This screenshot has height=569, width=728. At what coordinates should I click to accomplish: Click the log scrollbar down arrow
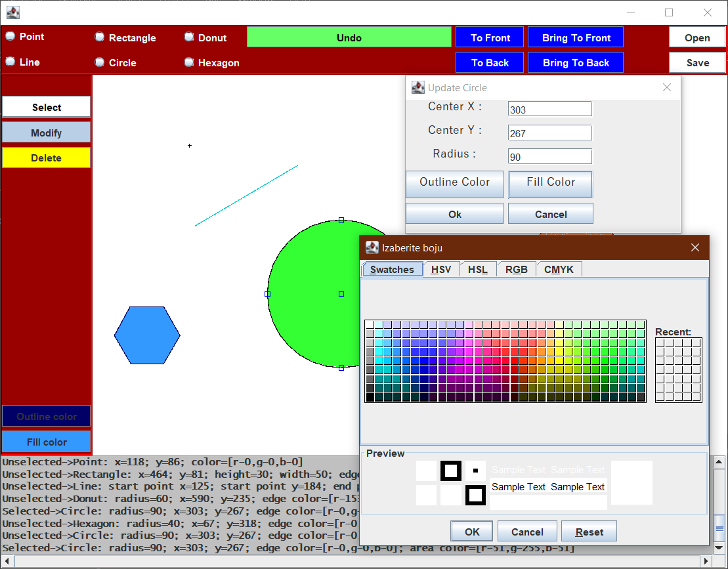[x=719, y=547]
